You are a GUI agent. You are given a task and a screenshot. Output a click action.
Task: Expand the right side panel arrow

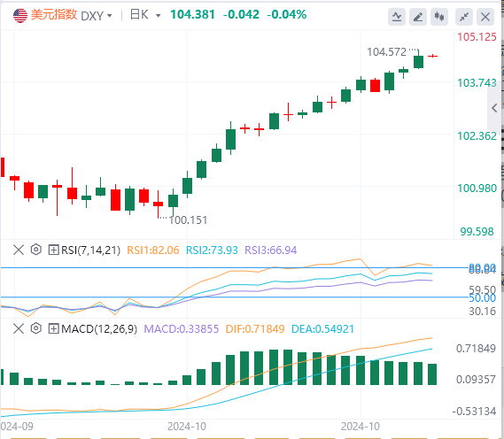click(494, 108)
